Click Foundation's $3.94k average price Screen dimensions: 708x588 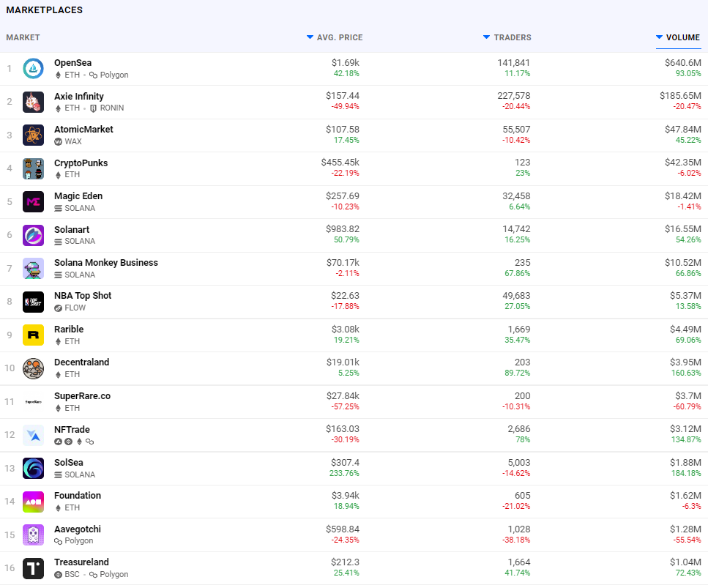[346, 496]
